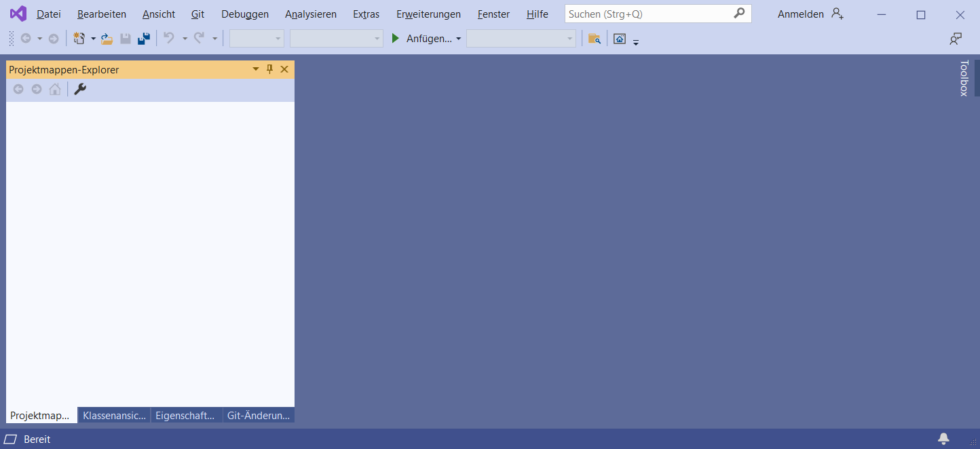Open a file using the folder icon
980x449 pixels.
[107, 38]
